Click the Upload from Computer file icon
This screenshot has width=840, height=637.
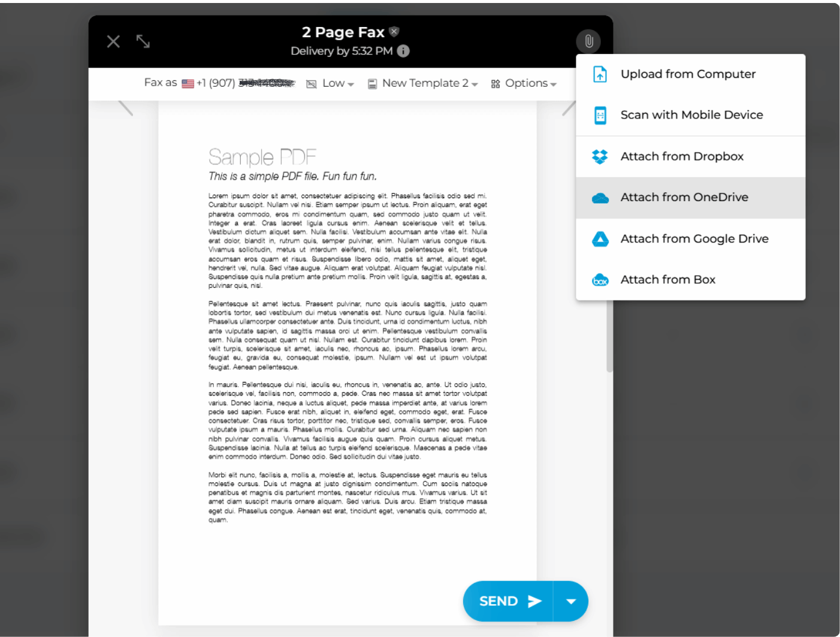[x=600, y=74]
